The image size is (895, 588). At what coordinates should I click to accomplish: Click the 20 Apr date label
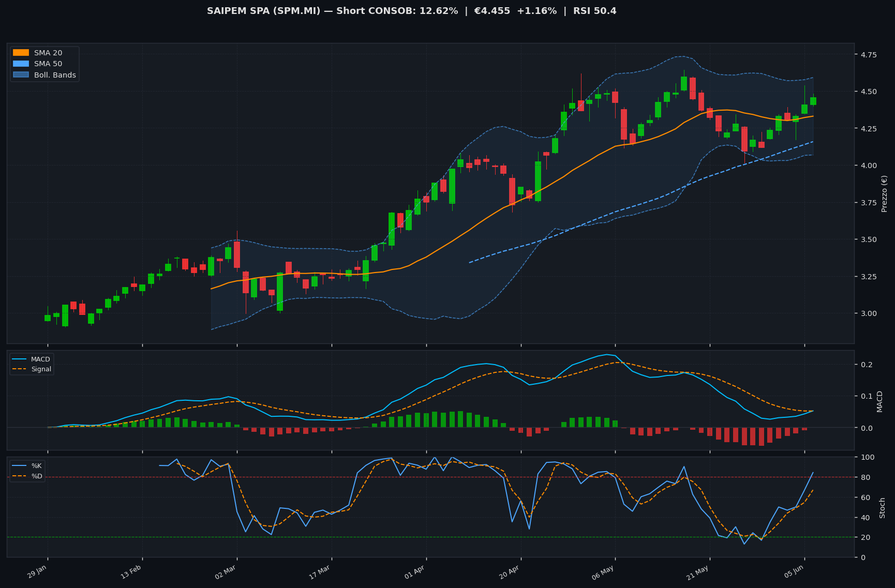(x=509, y=572)
